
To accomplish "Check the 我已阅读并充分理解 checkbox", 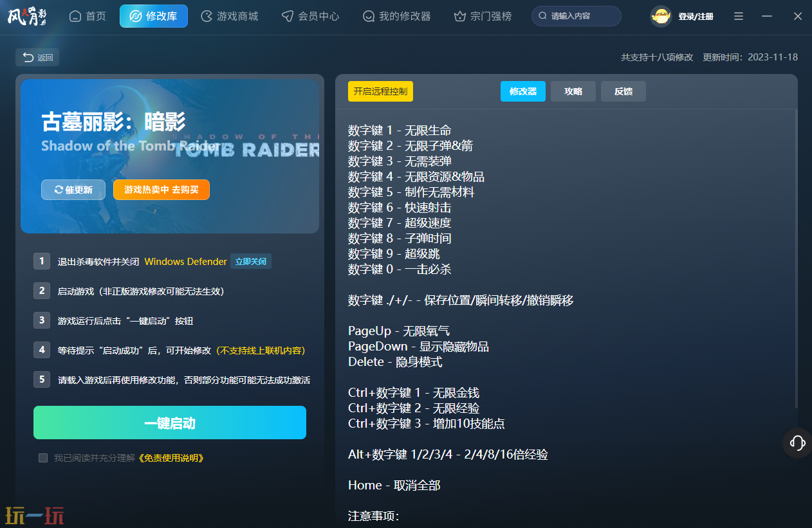I will pos(43,458).
